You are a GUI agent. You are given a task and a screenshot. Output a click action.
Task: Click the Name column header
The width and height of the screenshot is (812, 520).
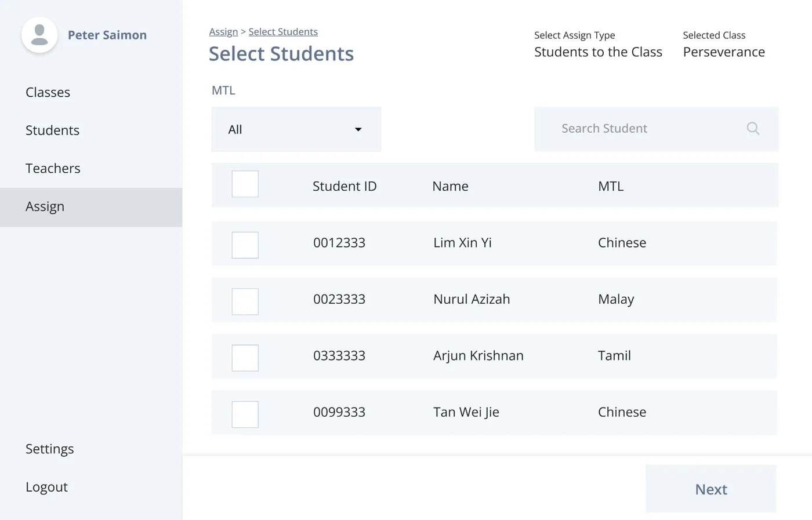click(450, 186)
